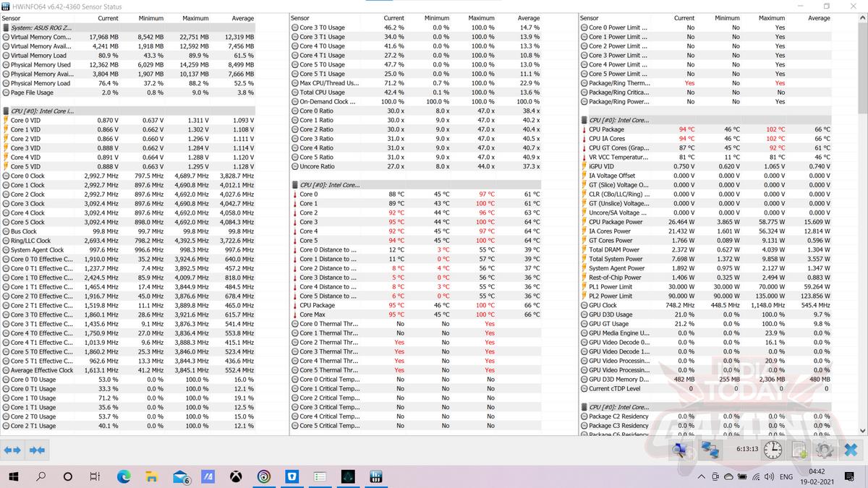Select the VR VCC Temperature row

706,157
